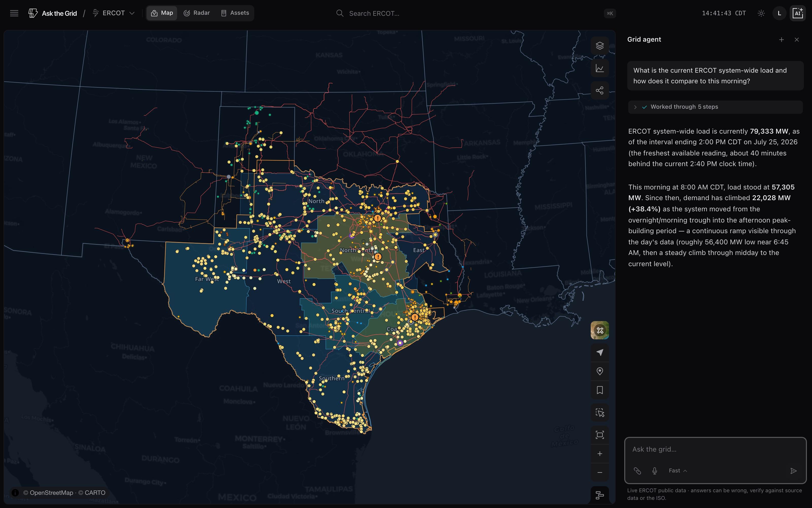Start a new Grid agent chat
Viewport: 812px width, 508px height.
[x=782, y=40]
